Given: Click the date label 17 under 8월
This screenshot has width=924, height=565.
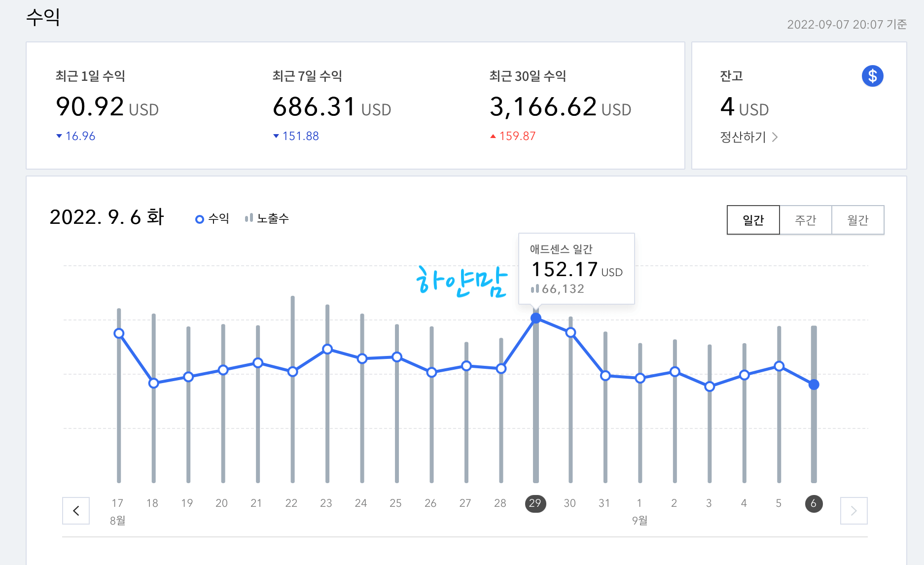Looking at the screenshot, I should [118, 503].
